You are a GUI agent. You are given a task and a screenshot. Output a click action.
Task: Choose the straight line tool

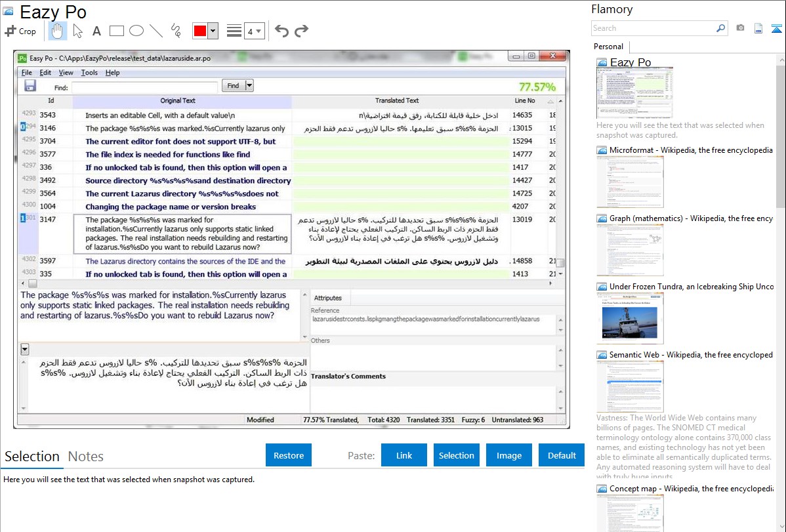click(156, 31)
